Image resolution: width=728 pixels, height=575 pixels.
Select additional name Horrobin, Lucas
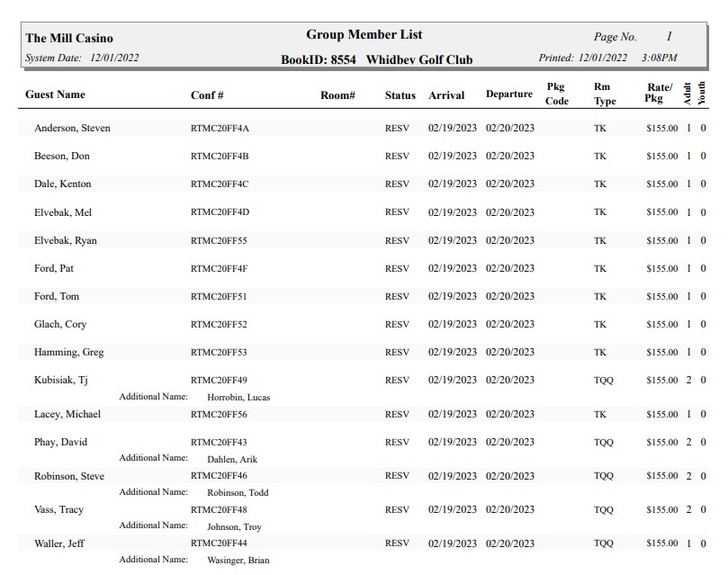click(x=238, y=397)
